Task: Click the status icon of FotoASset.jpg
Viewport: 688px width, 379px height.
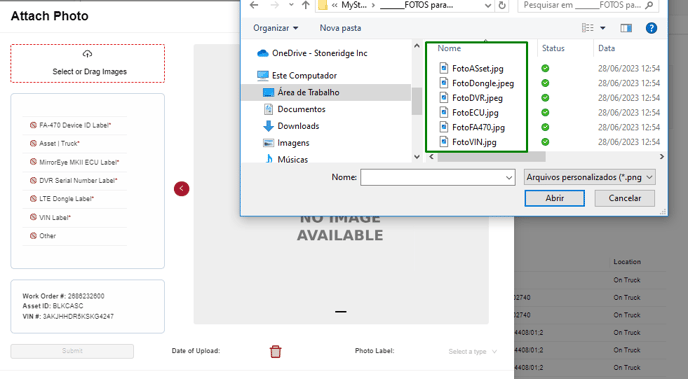Action: 545,68
